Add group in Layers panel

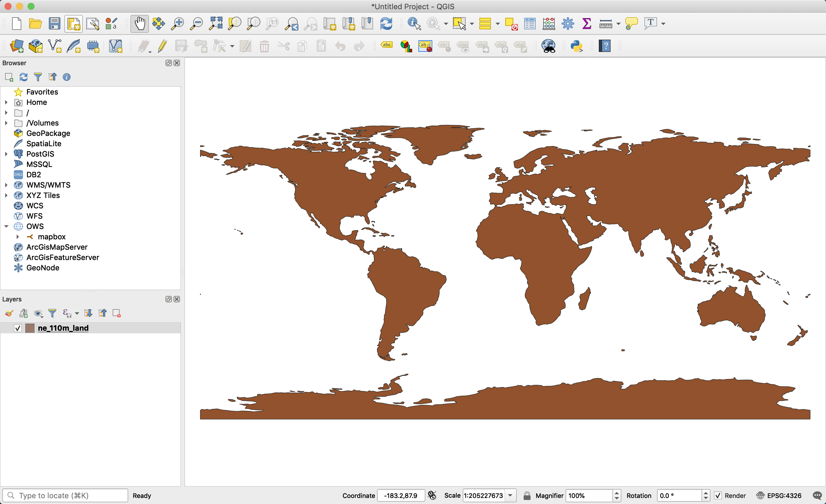tap(24, 313)
